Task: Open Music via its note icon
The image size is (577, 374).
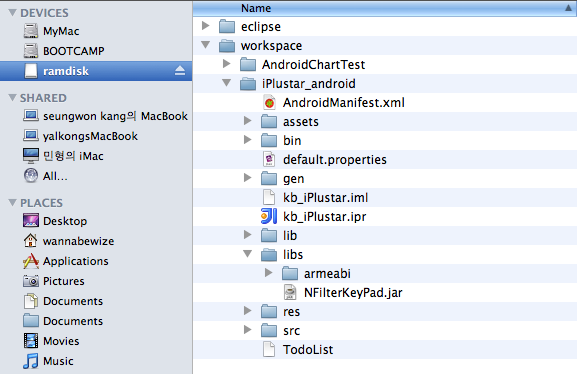Action: click(31, 361)
